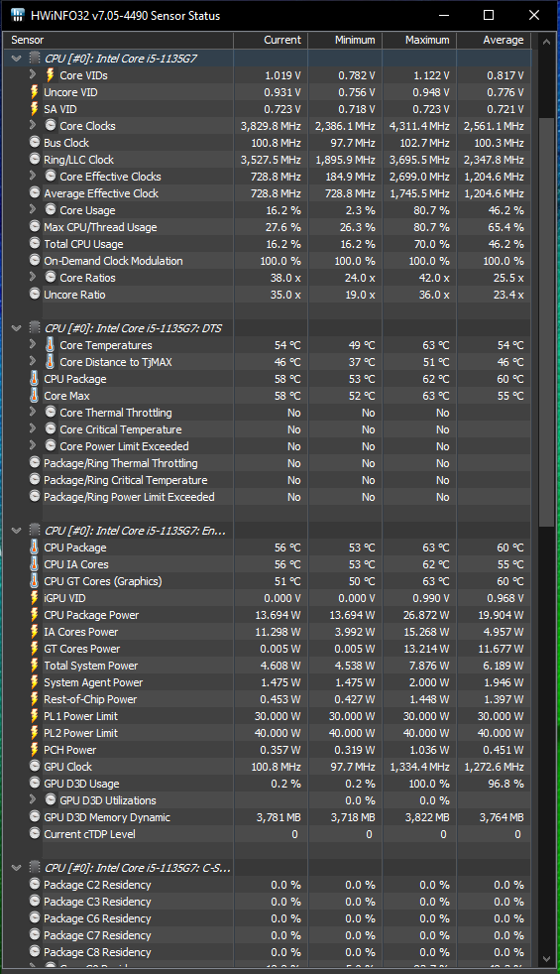Click thermometer icon beside CPU Package in DTS section

(x=35, y=378)
